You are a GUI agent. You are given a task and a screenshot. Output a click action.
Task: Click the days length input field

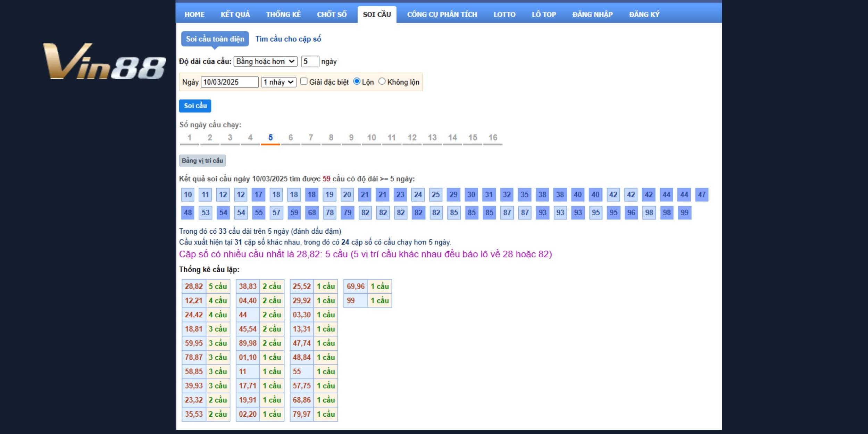310,61
